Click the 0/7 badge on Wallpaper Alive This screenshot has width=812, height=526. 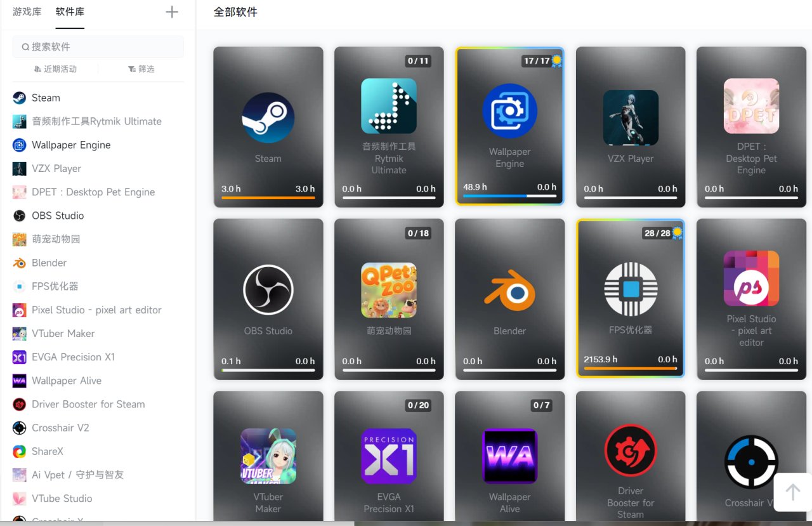click(x=541, y=405)
